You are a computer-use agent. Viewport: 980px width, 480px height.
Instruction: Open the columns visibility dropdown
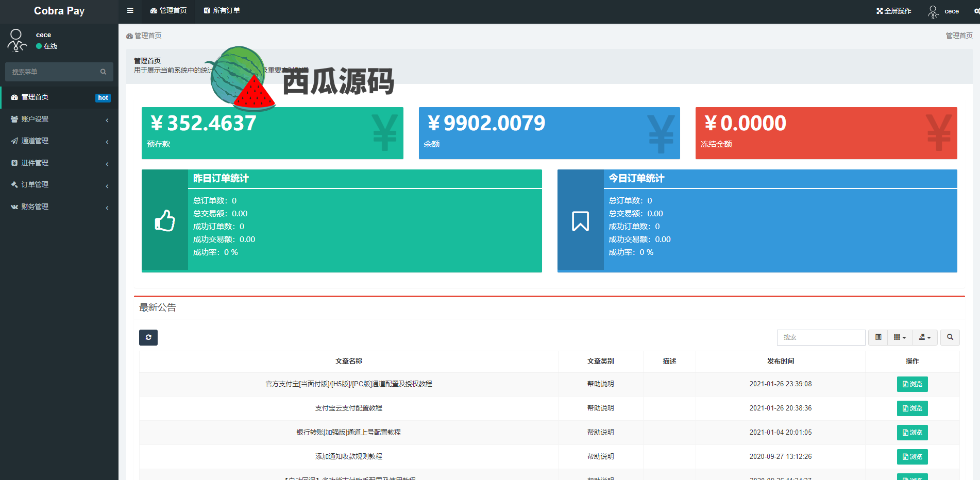pyautogui.click(x=900, y=337)
